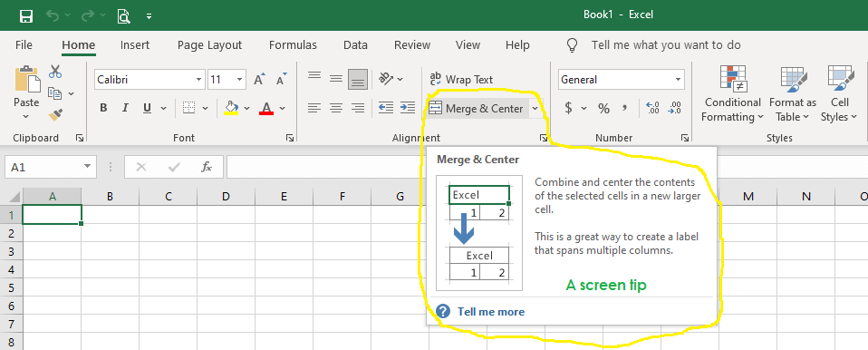Click the Name Box showing A1

click(x=51, y=167)
